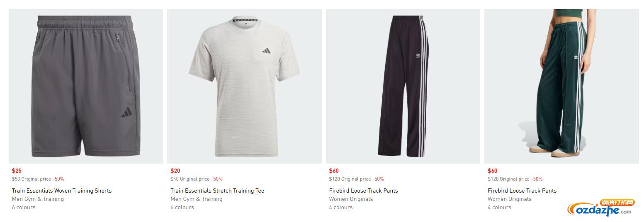Open the grey Stretch Training Tee image
644x222 pixels.
click(244, 86)
